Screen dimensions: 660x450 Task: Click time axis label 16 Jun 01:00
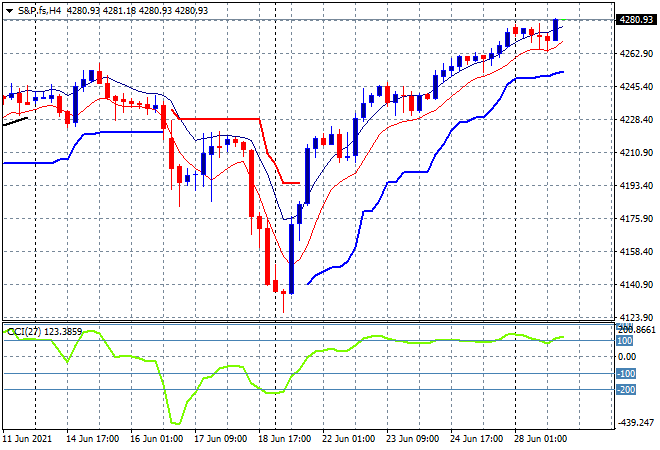click(x=156, y=439)
